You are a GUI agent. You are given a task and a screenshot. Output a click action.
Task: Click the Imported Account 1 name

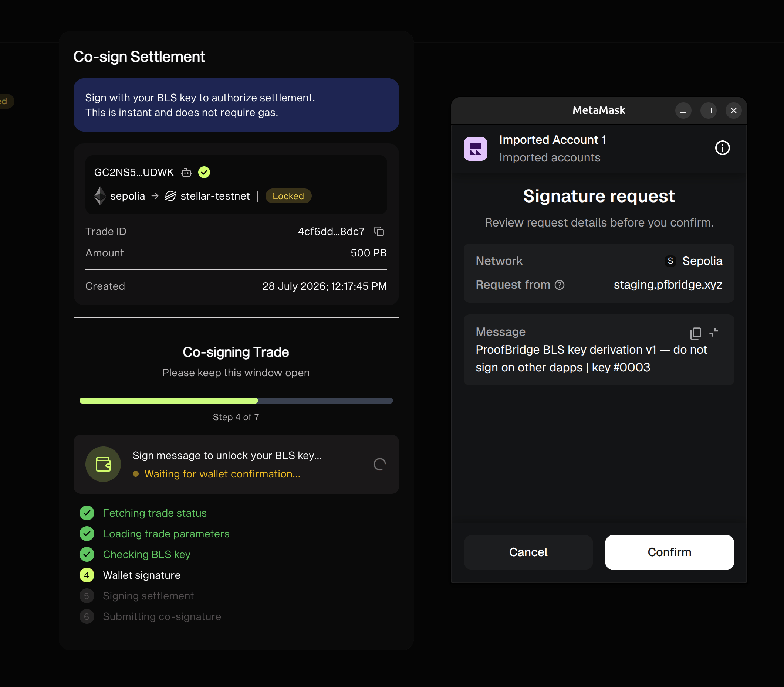point(552,140)
